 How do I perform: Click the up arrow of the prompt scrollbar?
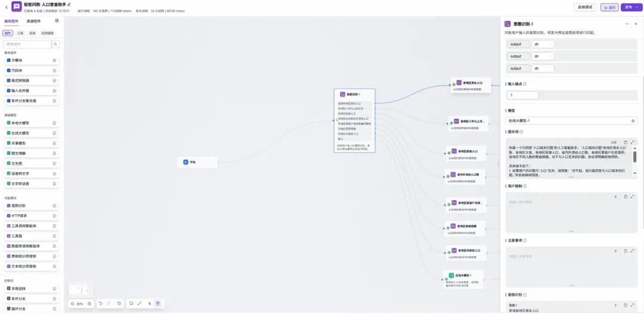[634, 148]
